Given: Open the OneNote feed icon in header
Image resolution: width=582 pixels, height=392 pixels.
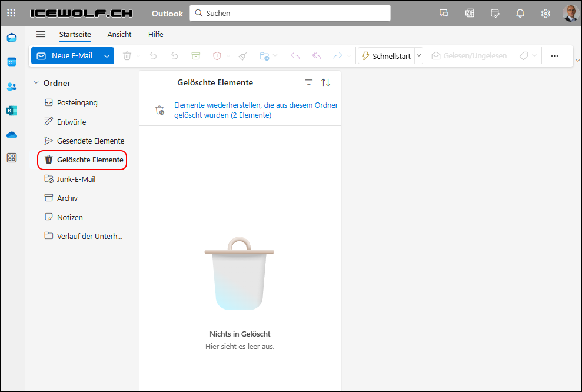Looking at the screenshot, I should pyautogui.click(x=470, y=14).
